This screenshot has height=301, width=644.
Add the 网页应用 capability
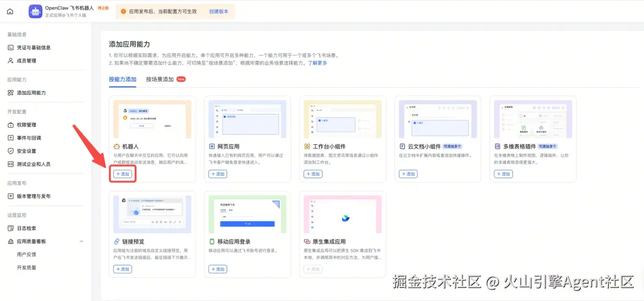tap(218, 174)
